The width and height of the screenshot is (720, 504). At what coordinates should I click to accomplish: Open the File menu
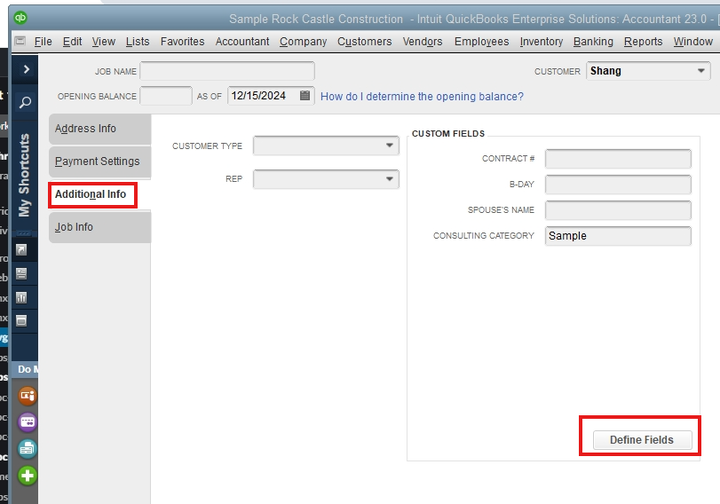point(43,41)
